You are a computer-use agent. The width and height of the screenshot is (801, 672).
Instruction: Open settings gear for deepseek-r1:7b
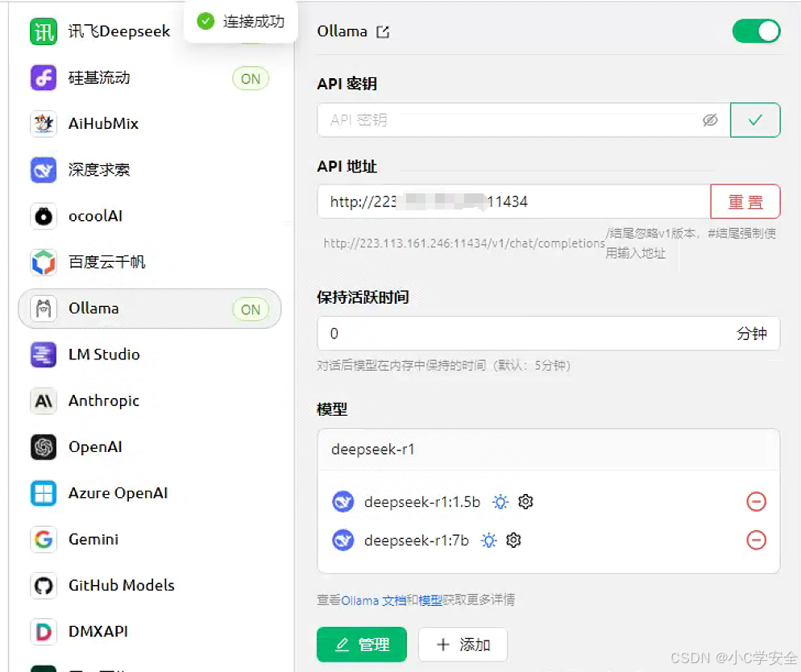(x=513, y=540)
